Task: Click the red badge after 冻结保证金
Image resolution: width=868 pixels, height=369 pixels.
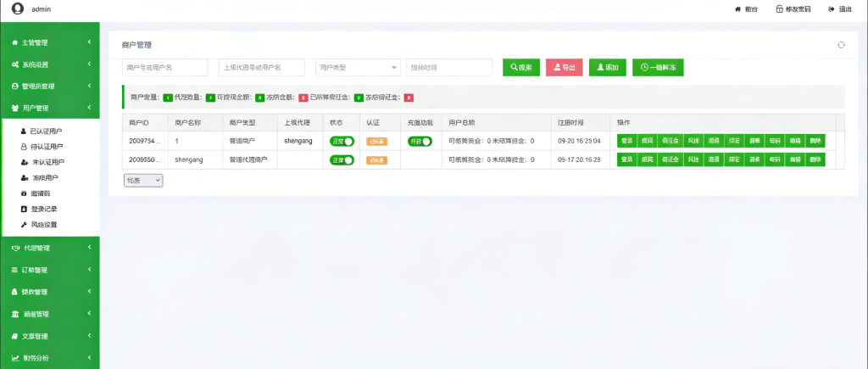Action: pos(409,98)
